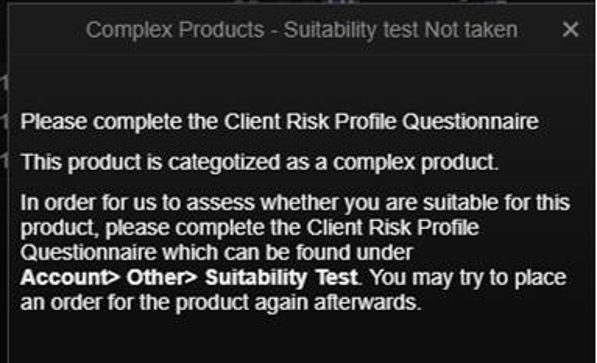597x363 pixels.
Task: Click 'product, please complete the Client Risk Profile' line
Action: coord(250,228)
